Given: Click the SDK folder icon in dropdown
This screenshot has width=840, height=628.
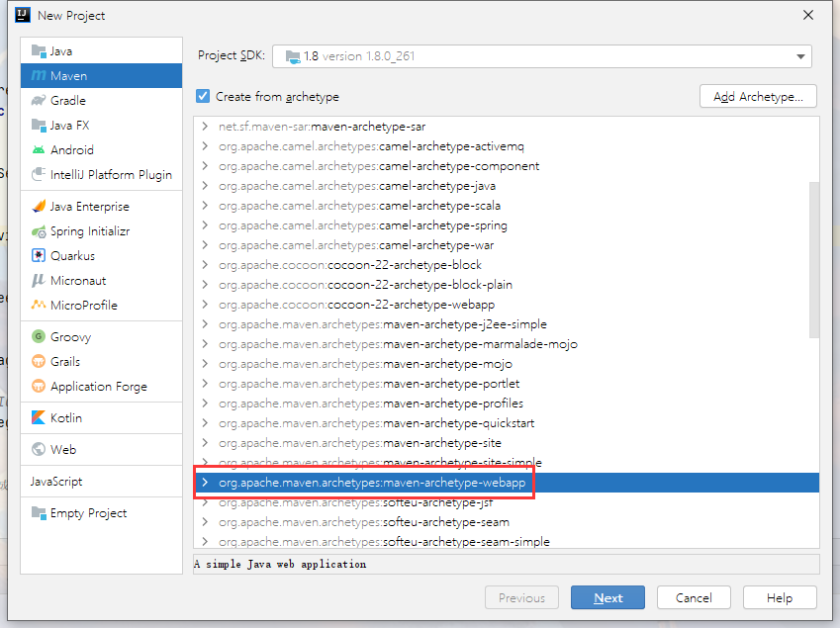Looking at the screenshot, I should (x=293, y=56).
